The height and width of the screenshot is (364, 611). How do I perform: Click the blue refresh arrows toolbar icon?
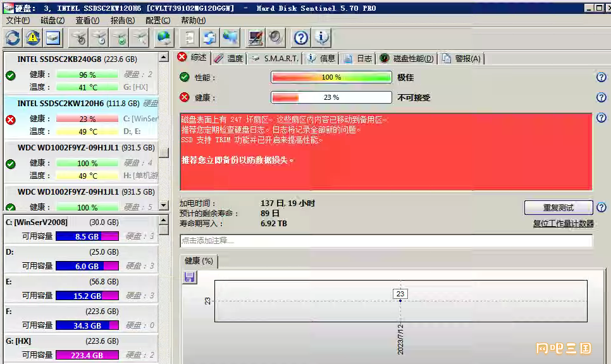[x=13, y=38]
